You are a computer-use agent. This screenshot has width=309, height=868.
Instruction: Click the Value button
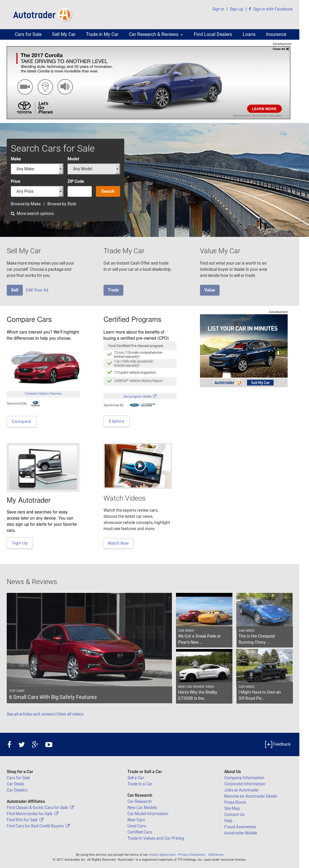click(x=210, y=290)
